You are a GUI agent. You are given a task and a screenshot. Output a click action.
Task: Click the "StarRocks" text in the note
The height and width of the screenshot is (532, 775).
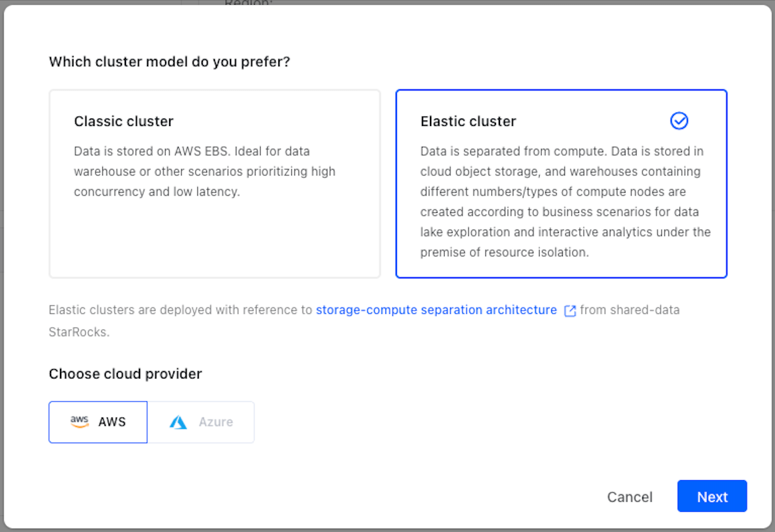click(78, 332)
